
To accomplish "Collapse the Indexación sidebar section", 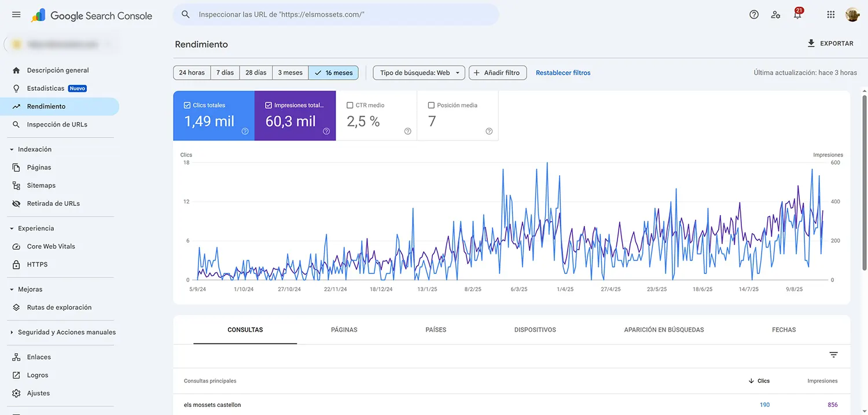I will tap(13, 149).
